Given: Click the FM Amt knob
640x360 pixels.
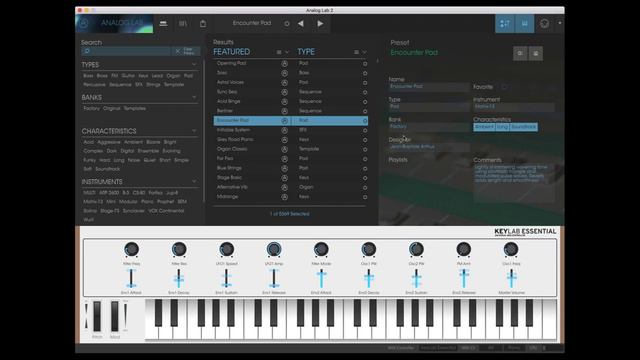Looking at the screenshot, I should coord(464,249).
